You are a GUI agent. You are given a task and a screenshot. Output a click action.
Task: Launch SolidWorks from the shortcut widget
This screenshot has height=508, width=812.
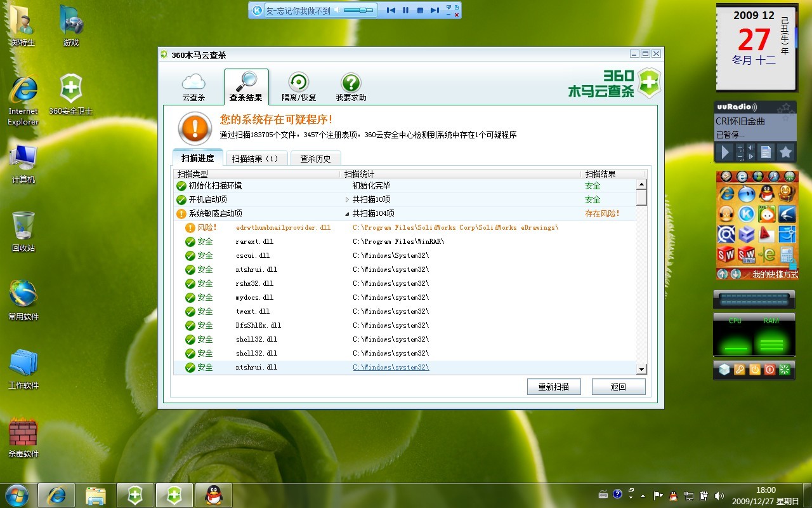[x=726, y=255]
